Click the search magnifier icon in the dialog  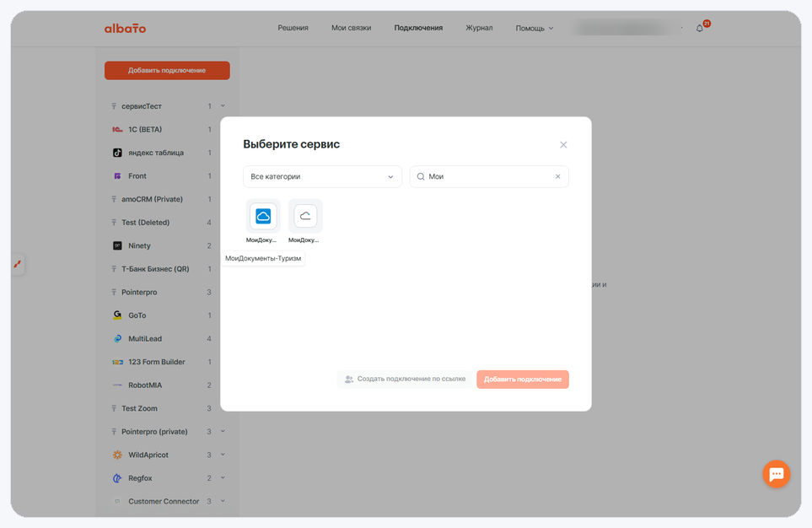pos(421,176)
